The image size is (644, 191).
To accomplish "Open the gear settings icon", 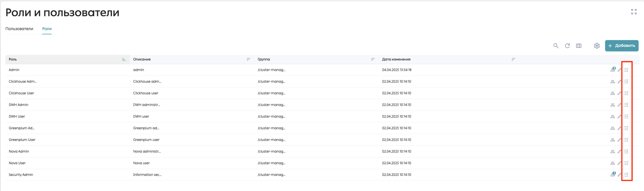I will 597,46.
